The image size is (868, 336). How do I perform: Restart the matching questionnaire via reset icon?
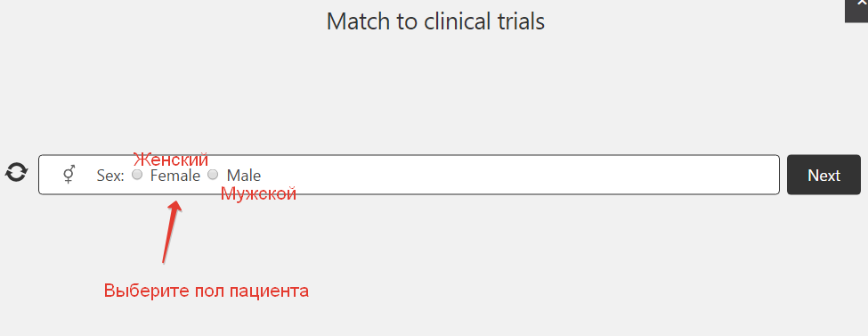(17, 172)
